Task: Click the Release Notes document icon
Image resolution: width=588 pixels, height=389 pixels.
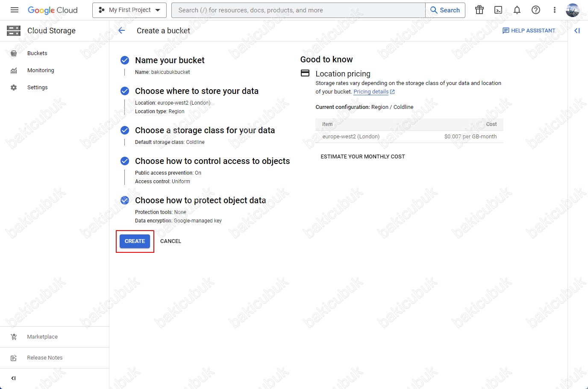Action: [x=14, y=358]
